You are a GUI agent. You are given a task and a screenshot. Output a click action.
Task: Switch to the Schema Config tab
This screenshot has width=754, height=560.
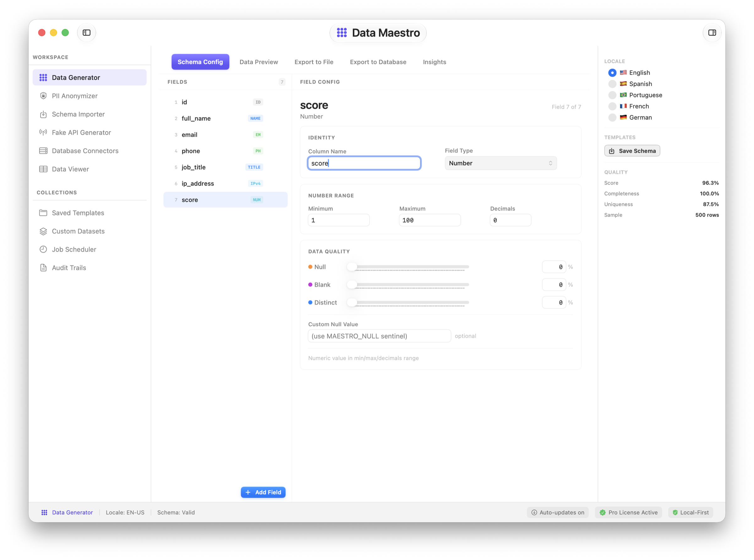(x=200, y=62)
